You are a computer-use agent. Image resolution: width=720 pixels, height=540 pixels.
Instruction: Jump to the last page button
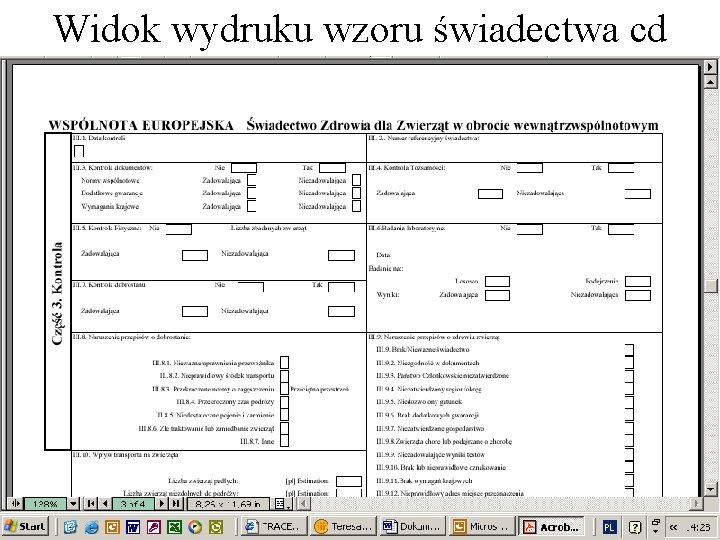click(176, 504)
